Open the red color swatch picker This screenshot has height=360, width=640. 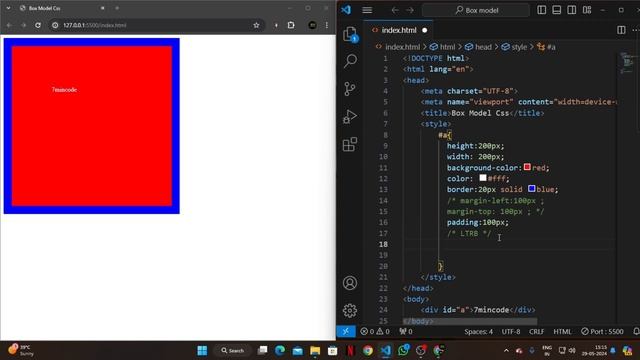[527, 167]
